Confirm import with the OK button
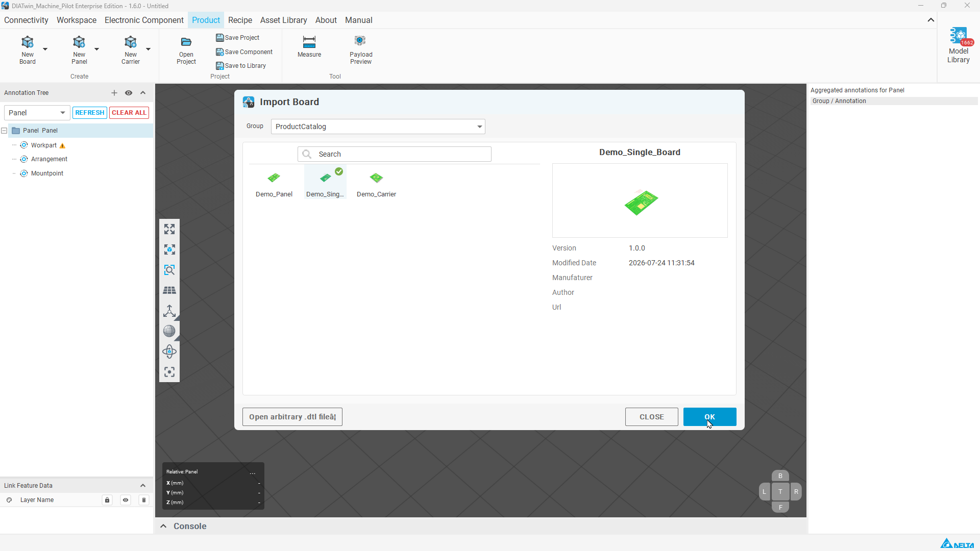The height and width of the screenshot is (551, 980). point(710,417)
